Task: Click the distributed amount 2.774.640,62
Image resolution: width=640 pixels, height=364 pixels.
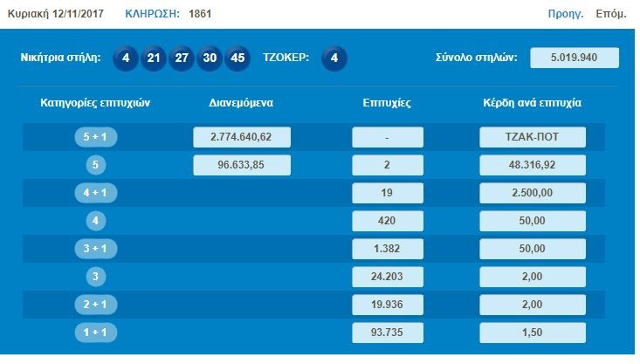Action: (x=242, y=137)
